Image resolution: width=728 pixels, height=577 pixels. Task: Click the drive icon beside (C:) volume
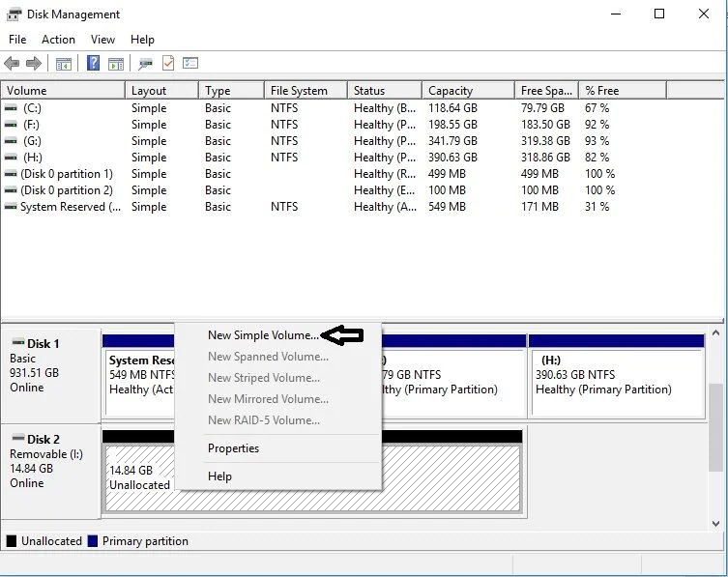11,108
